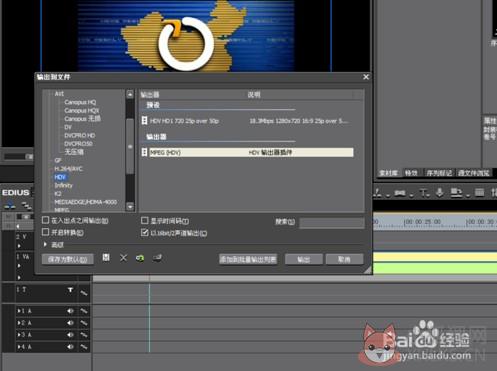Image resolution: width=497 pixels, height=371 pixels.
Task: Uncheck the 16bit/2 channel export checkbox
Action: (x=145, y=232)
